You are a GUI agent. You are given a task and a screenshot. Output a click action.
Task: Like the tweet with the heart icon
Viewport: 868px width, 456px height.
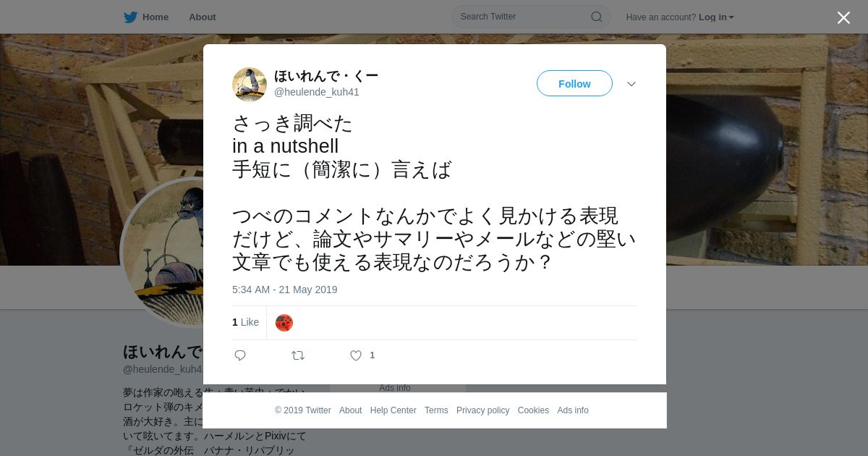coord(356,355)
